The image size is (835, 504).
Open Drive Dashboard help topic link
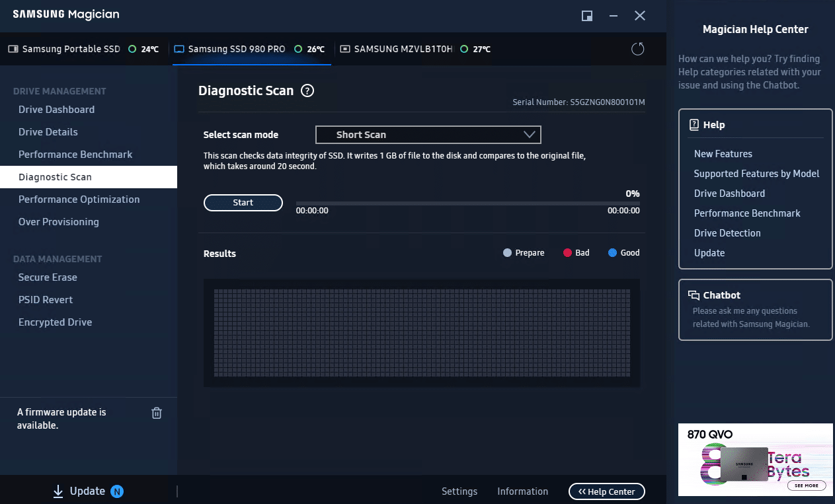729,194
